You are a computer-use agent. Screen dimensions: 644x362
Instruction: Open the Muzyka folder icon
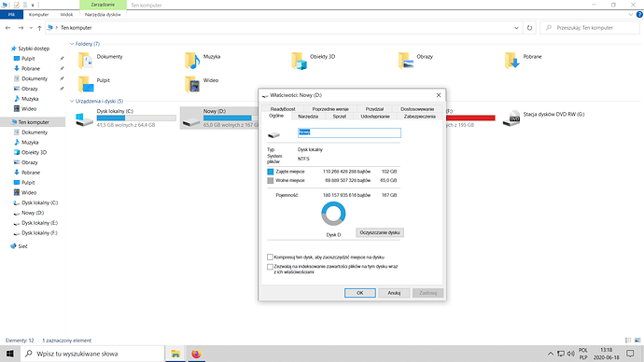point(192,61)
